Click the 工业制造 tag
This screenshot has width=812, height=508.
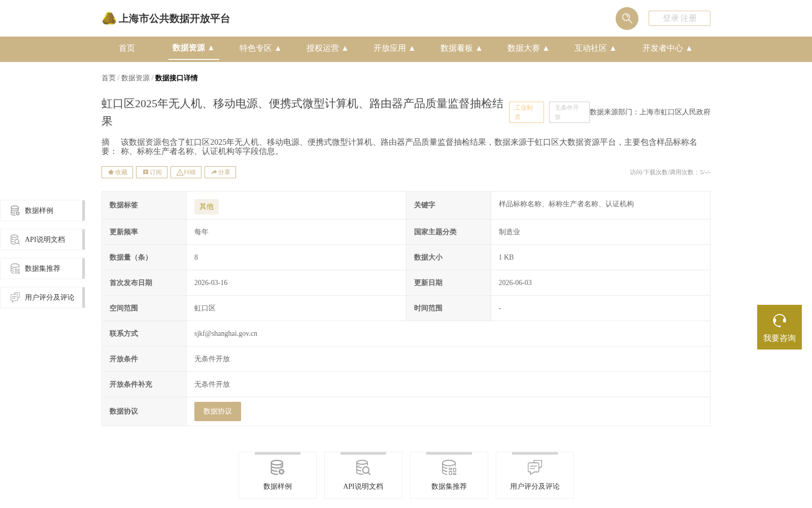click(x=526, y=112)
